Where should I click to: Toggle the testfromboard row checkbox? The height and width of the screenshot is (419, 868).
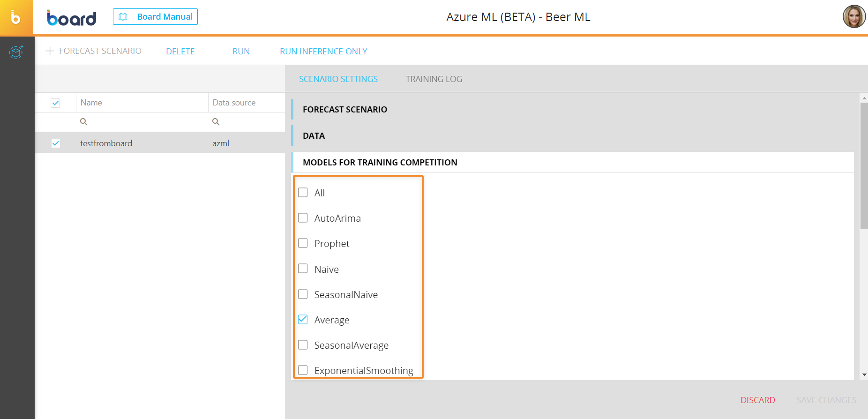point(55,143)
